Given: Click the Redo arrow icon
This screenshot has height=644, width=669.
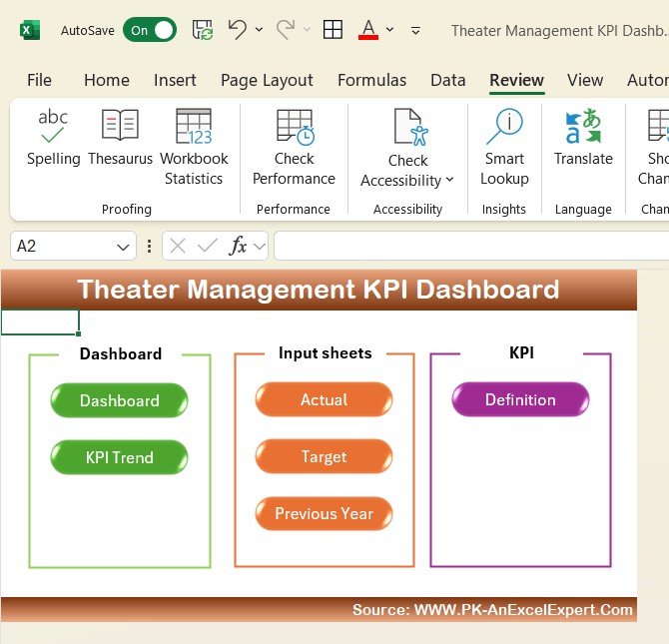Looking at the screenshot, I should click(x=285, y=29).
